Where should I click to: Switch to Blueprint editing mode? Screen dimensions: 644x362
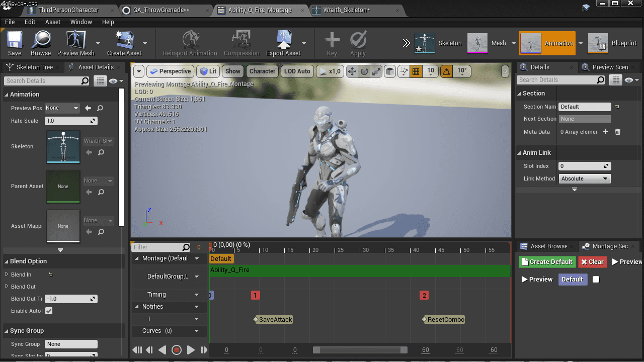click(612, 43)
